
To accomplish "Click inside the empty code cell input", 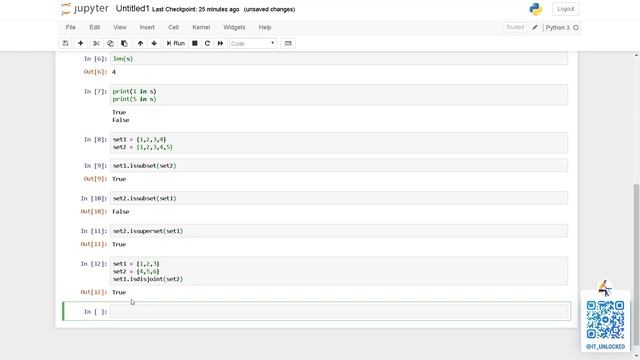I will point(339,311).
